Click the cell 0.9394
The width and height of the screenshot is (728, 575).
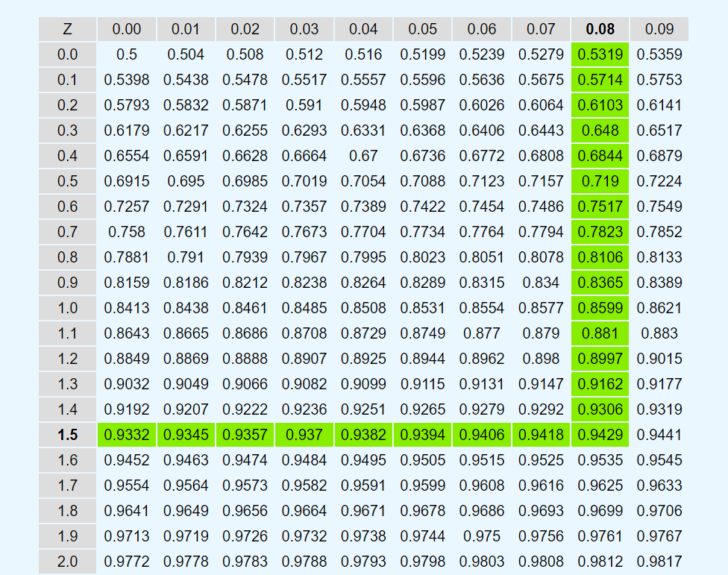click(x=422, y=435)
